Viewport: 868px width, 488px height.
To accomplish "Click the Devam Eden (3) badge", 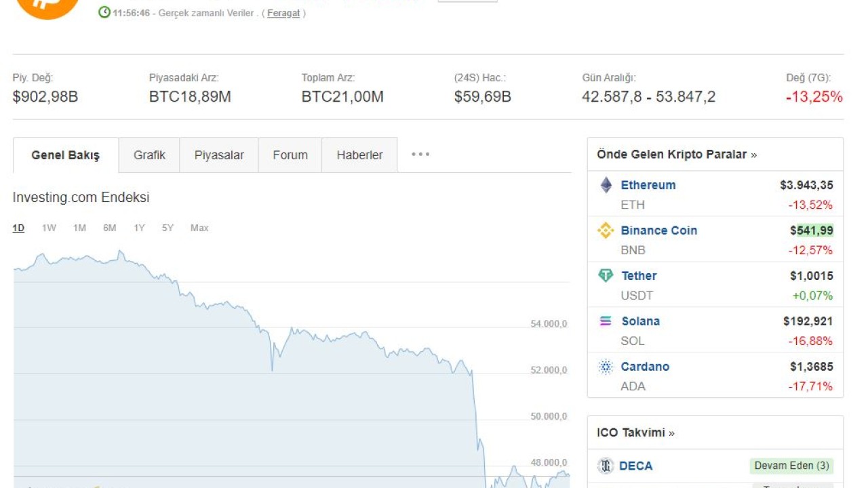I will pyautogui.click(x=791, y=466).
